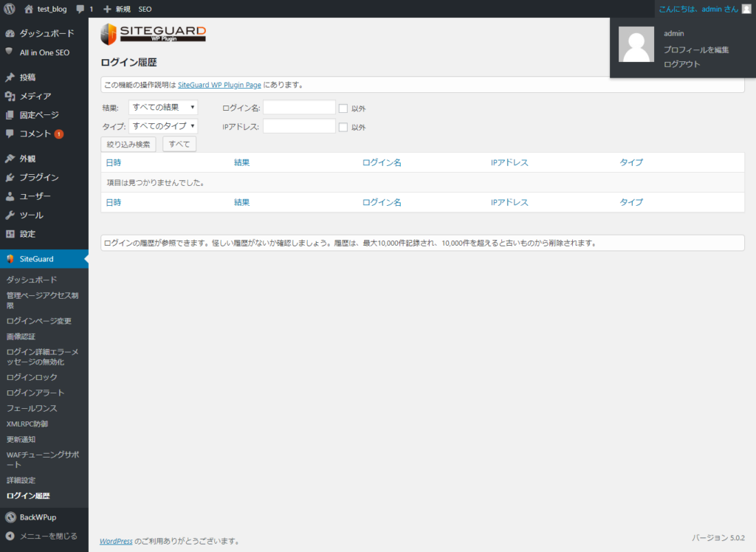Image resolution: width=756 pixels, height=552 pixels.
Task: Click the plus icon for new content
Action: (x=107, y=9)
